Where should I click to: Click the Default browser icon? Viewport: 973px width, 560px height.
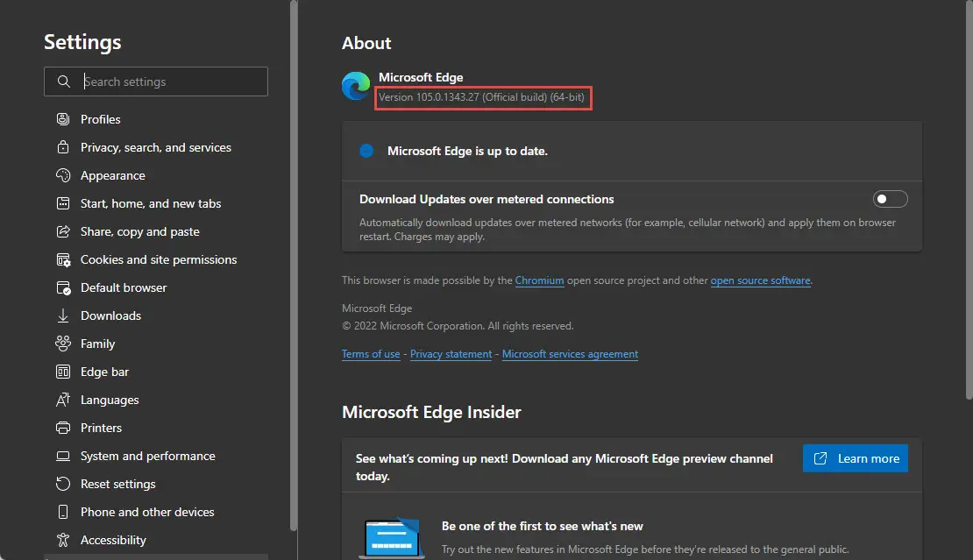(63, 287)
